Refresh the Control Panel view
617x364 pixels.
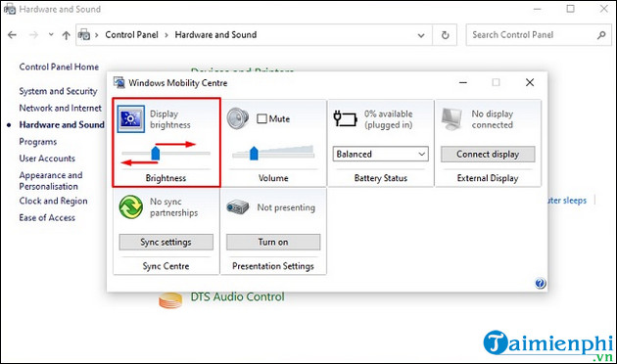tap(445, 35)
